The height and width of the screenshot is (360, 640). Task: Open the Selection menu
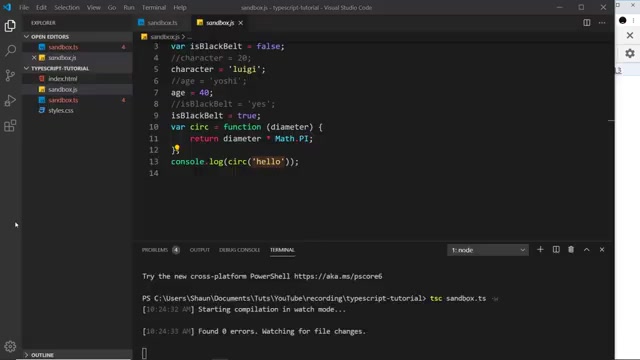click(x=67, y=7)
